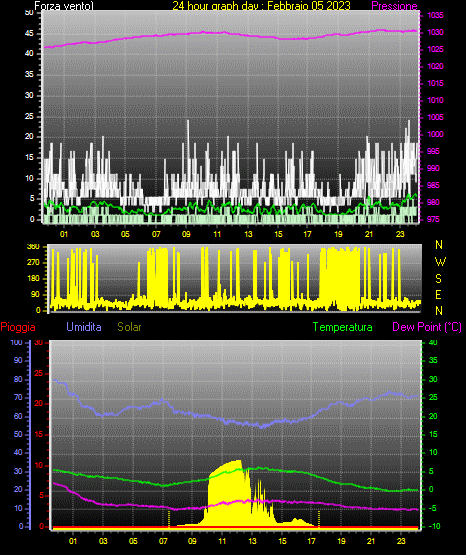
Task: Click the Temperatura legend label
Action: pyautogui.click(x=342, y=327)
